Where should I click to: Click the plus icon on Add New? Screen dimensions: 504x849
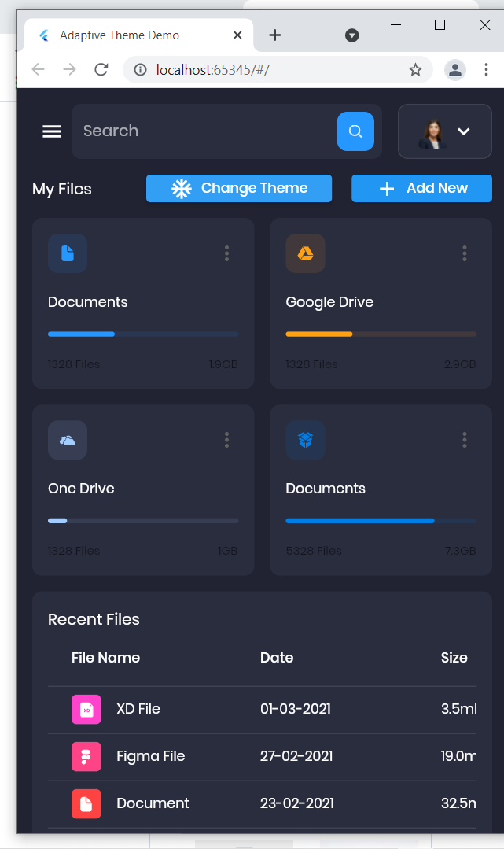tap(387, 189)
